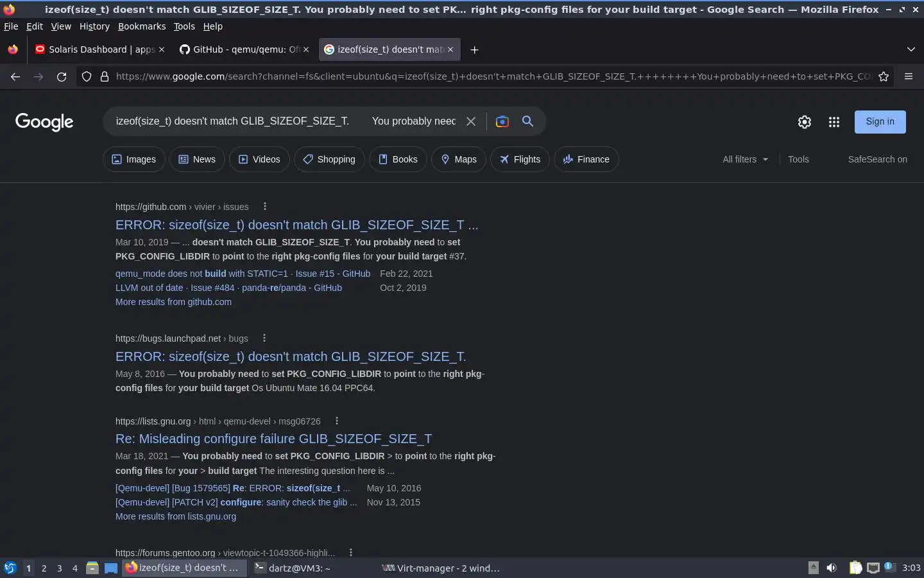
Task: Filter results by Maps
Action: [459, 159]
